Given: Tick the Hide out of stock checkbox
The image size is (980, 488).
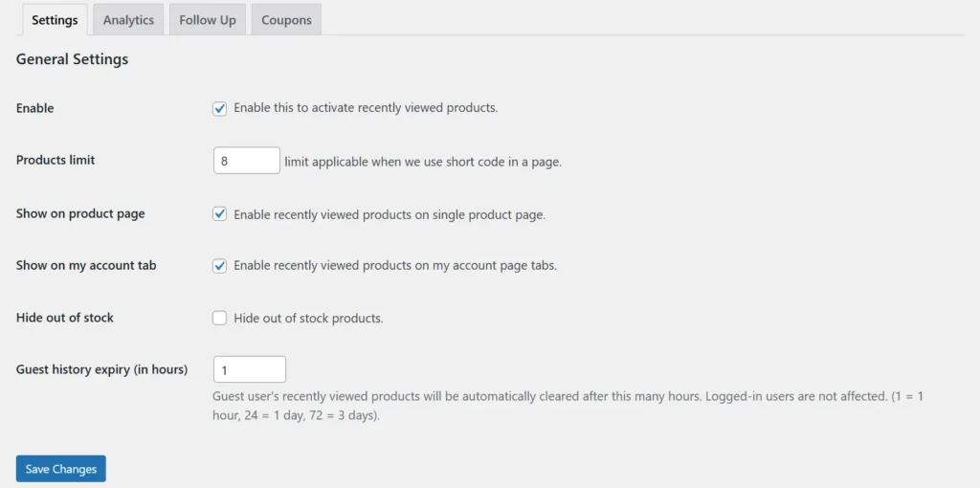Looking at the screenshot, I should click(x=219, y=319).
